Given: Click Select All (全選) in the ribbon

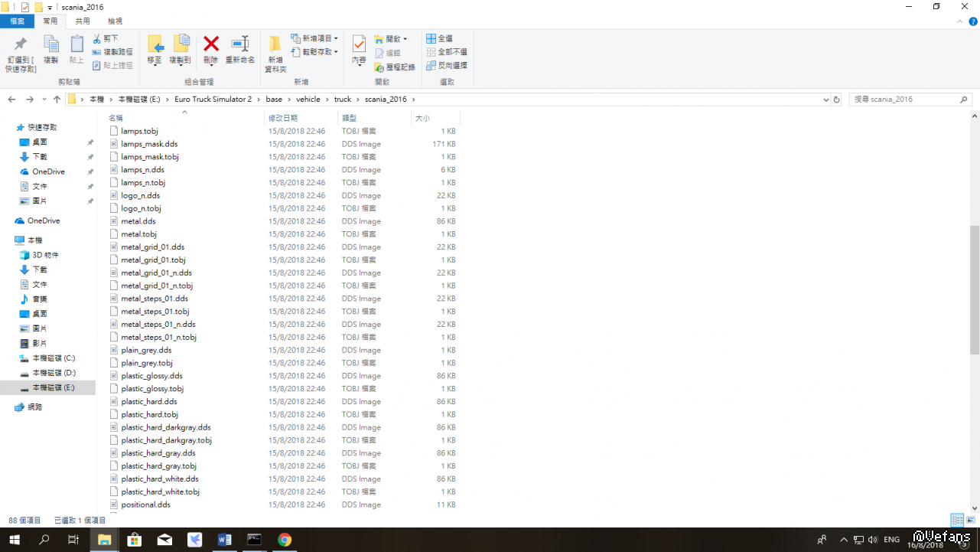Looking at the screenshot, I should (440, 38).
